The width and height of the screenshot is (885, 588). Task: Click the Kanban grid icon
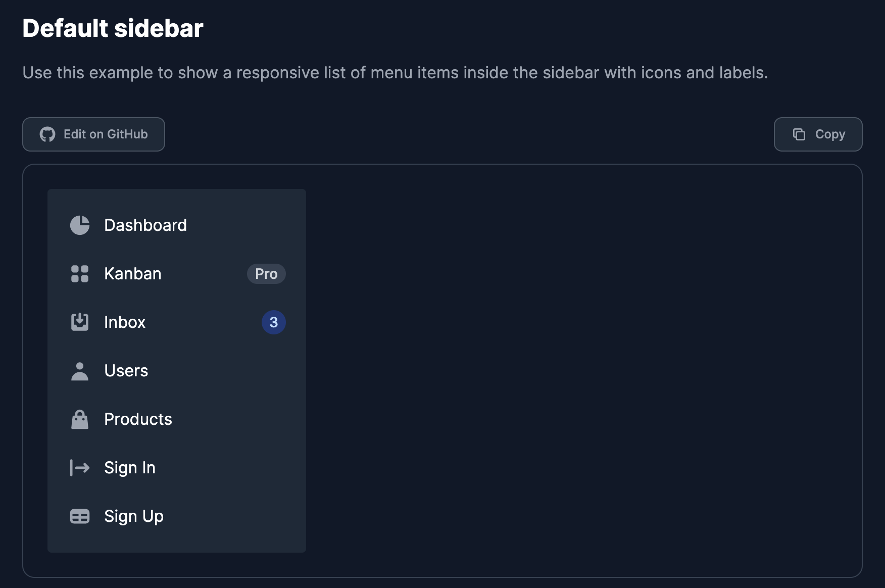coord(80,274)
